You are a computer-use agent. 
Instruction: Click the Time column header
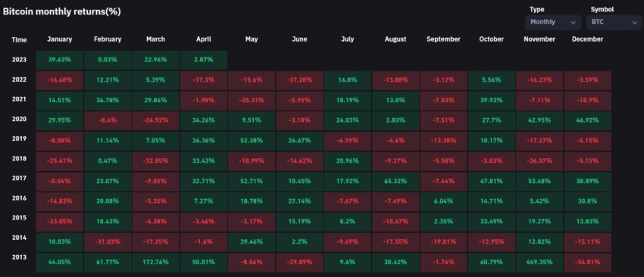19,40
